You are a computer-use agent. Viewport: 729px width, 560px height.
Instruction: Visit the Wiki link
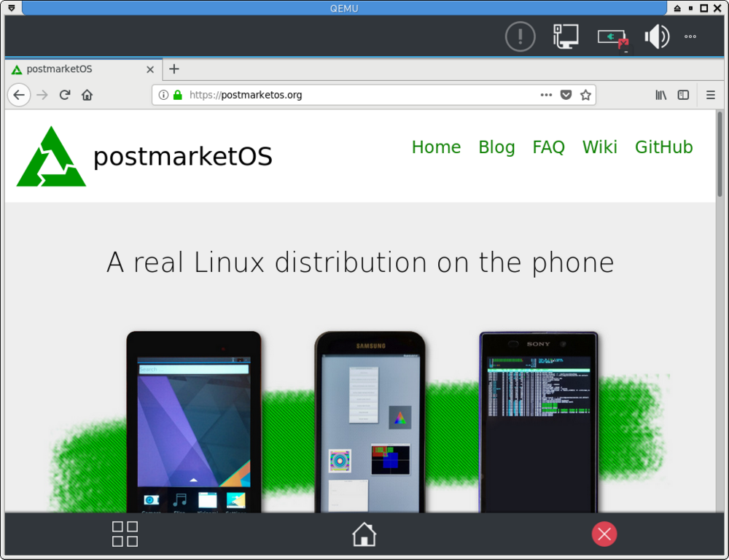pyautogui.click(x=599, y=147)
